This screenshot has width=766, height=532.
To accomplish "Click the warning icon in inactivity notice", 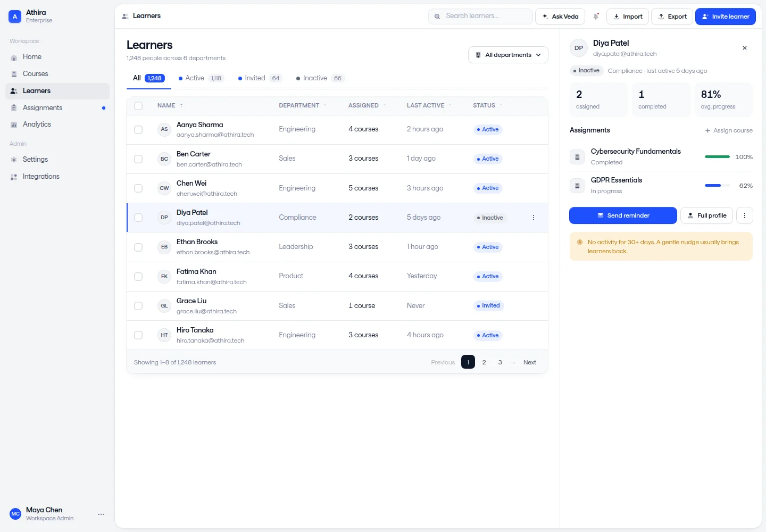I will (x=580, y=242).
